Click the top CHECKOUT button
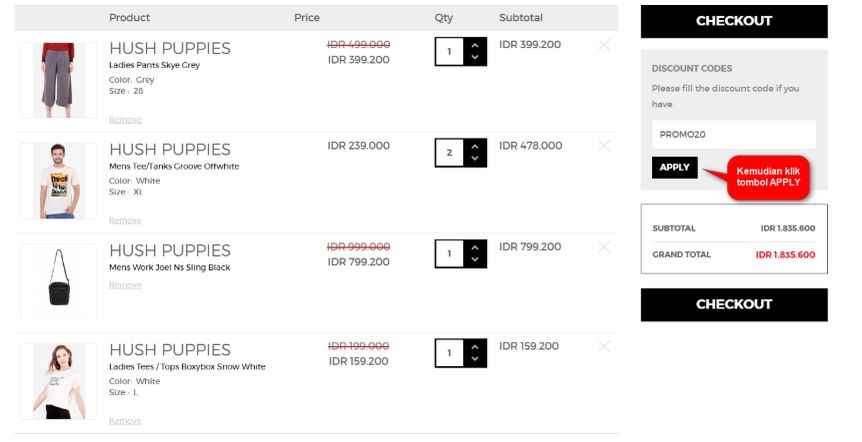Screen dimensions: 862x442 [x=734, y=21]
